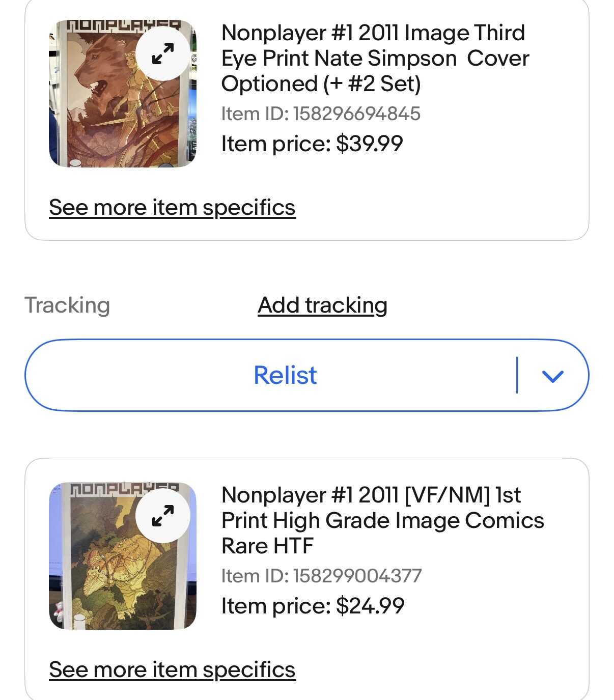The width and height of the screenshot is (614, 700).
Task: Tap the $39.99 item price
Action: point(312,144)
